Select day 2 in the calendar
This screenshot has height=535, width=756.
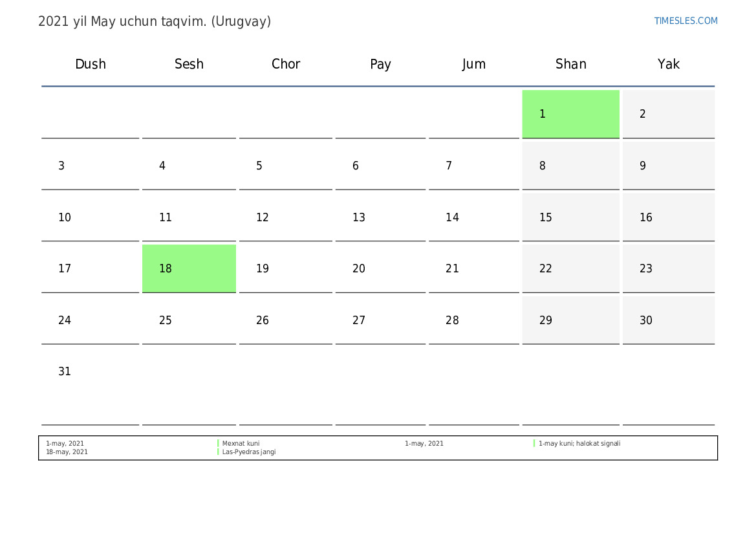tap(668, 114)
